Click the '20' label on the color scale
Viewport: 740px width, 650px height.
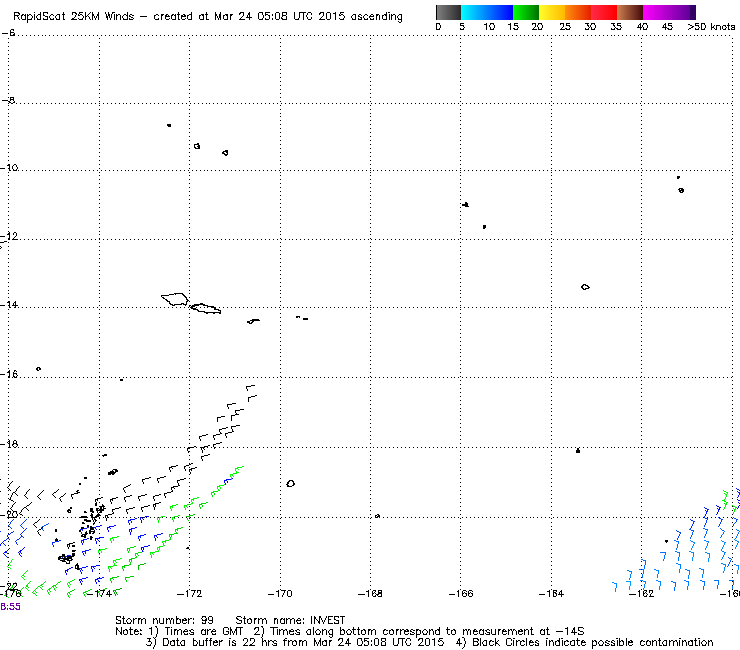point(537,27)
